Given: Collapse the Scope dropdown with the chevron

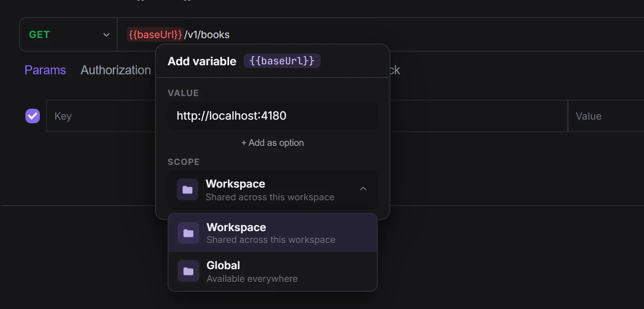Looking at the screenshot, I should click(363, 188).
